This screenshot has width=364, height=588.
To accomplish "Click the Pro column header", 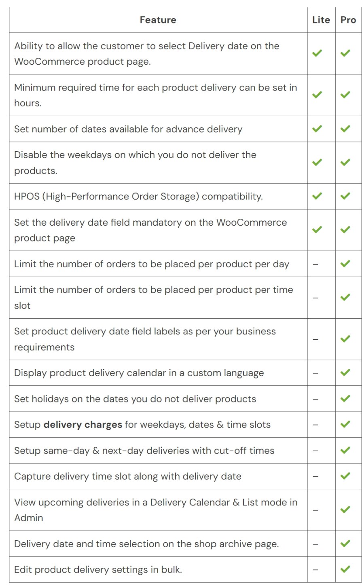I will point(348,20).
